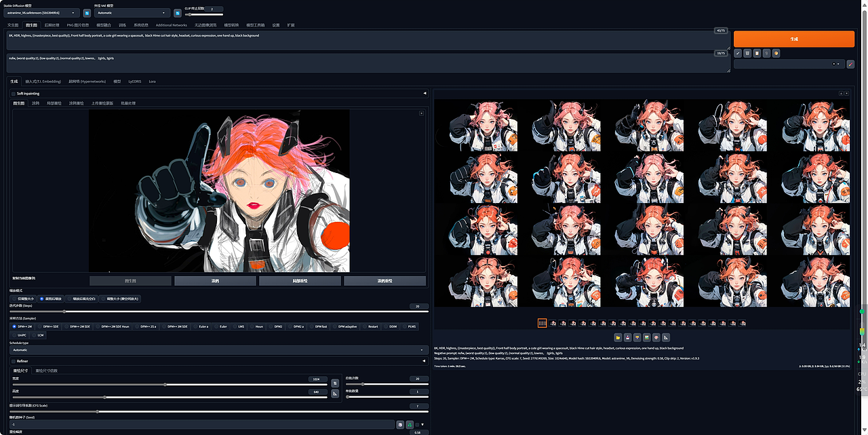Clear the prompt with the trash icon
The image size is (868, 435).
tap(747, 53)
